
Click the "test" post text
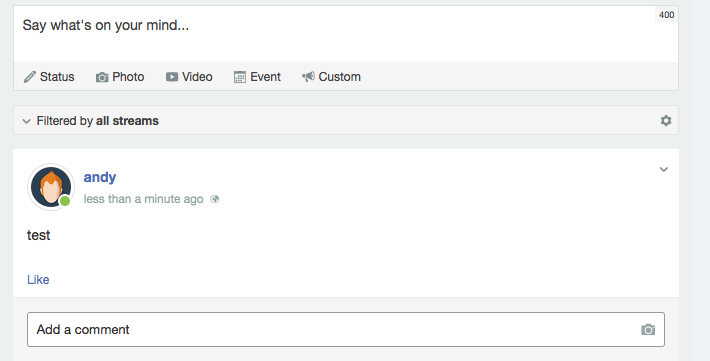tap(38, 235)
